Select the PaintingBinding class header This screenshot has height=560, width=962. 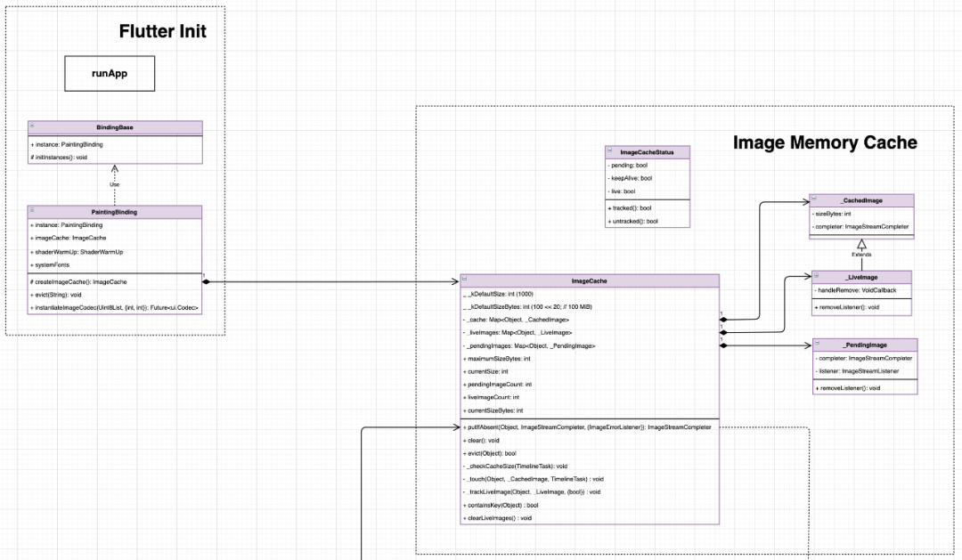click(x=115, y=212)
